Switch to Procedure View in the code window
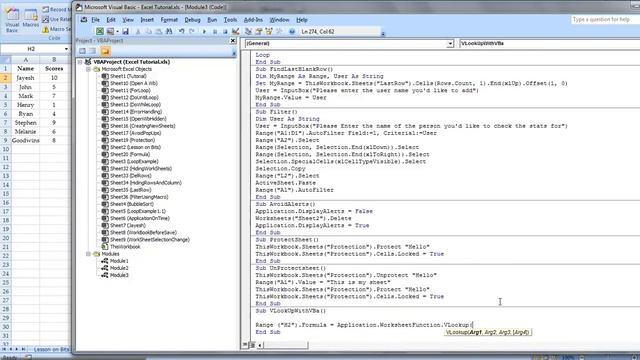The image size is (640, 360). pyautogui.click(x=245, y=345)
